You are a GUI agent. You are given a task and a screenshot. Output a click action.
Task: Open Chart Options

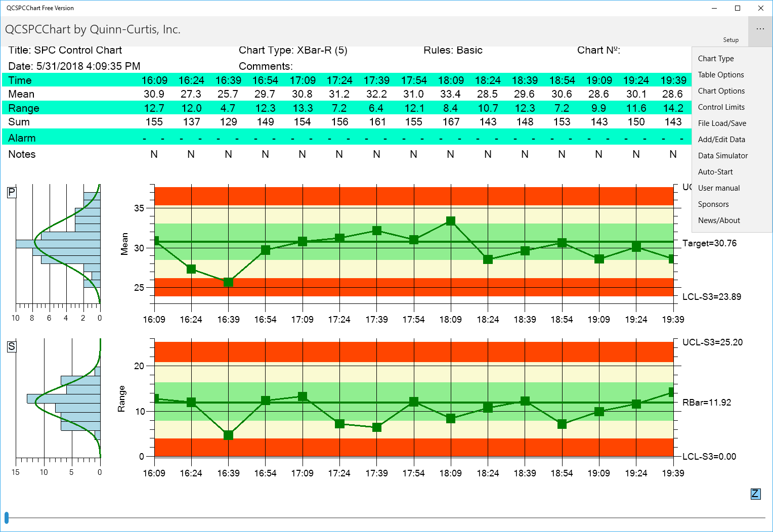[721, 91]
